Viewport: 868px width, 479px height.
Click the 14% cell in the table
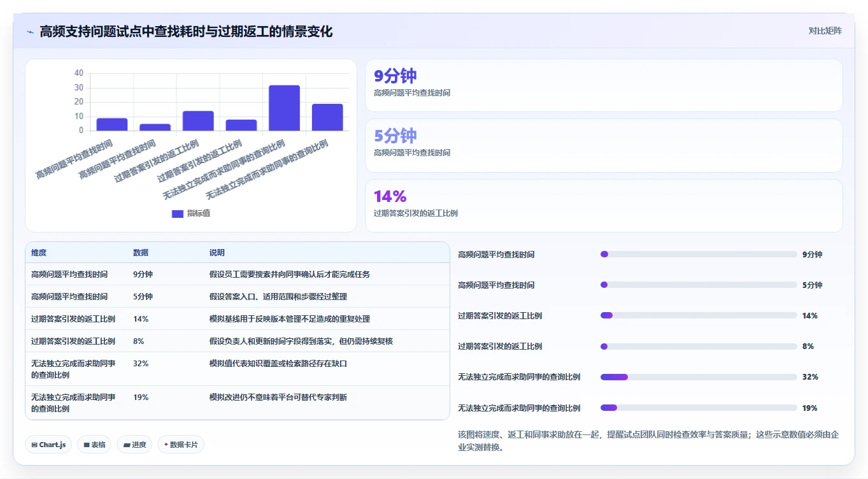(x=141, y=318)
